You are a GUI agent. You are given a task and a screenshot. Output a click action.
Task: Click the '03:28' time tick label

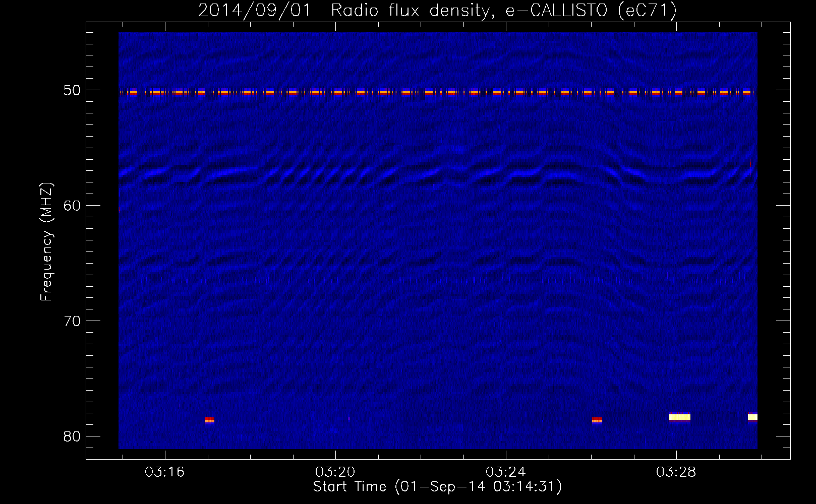676,472
